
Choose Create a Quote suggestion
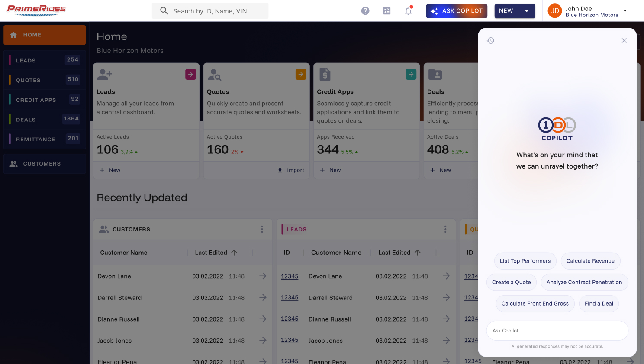tap(511, 282)
